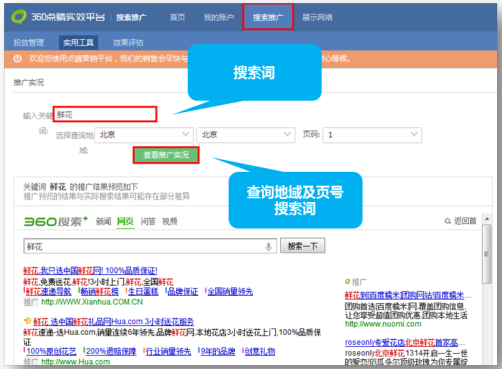Click the www.Hua.com URL text
The height and width of the screenshot is (369, 502).
pyautogui.click(x=76, y=362)
